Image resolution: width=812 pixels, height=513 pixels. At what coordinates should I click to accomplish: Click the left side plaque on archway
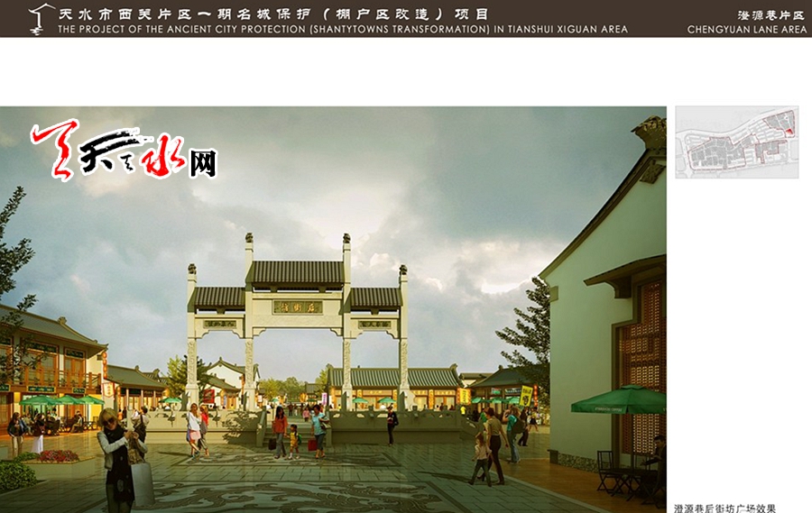tap(219, 324)
